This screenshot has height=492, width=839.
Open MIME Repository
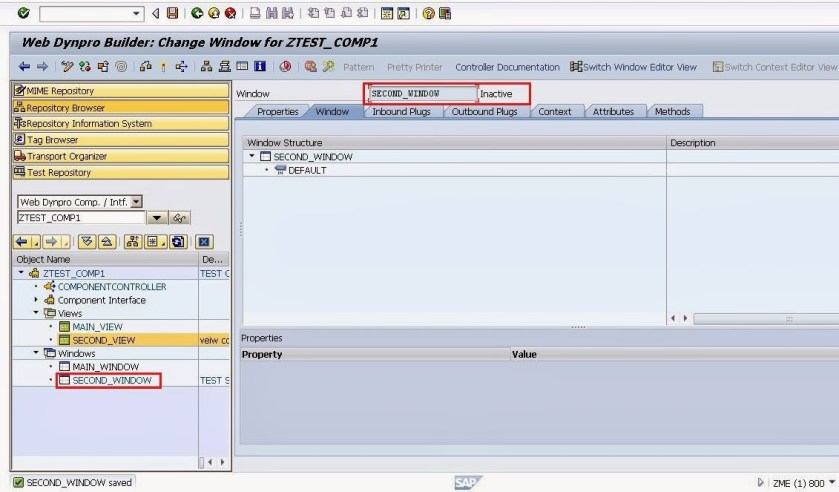point(121,90)
